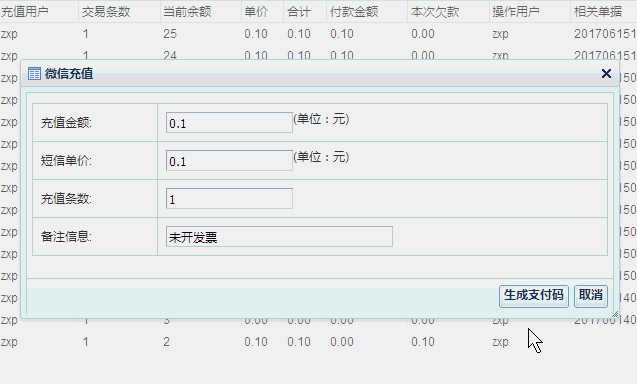Screen dimensions: 637x384
Task: Select the table cell with balance 25
Action: point(170,34)
